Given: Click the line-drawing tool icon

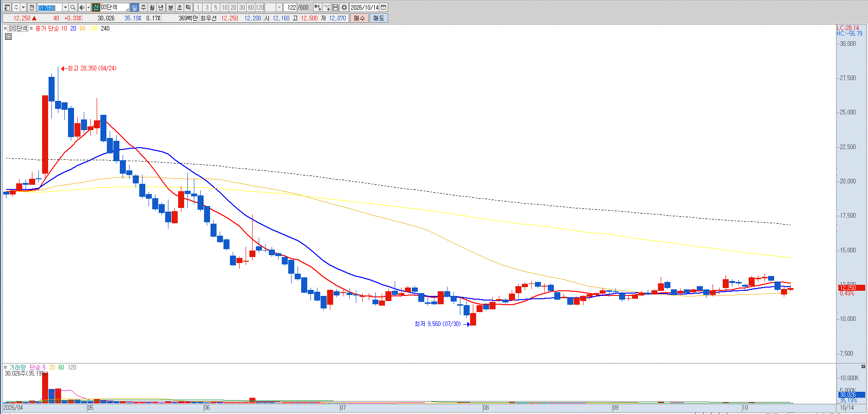Looking at the screenshot, I should click(x=327, y=7).
